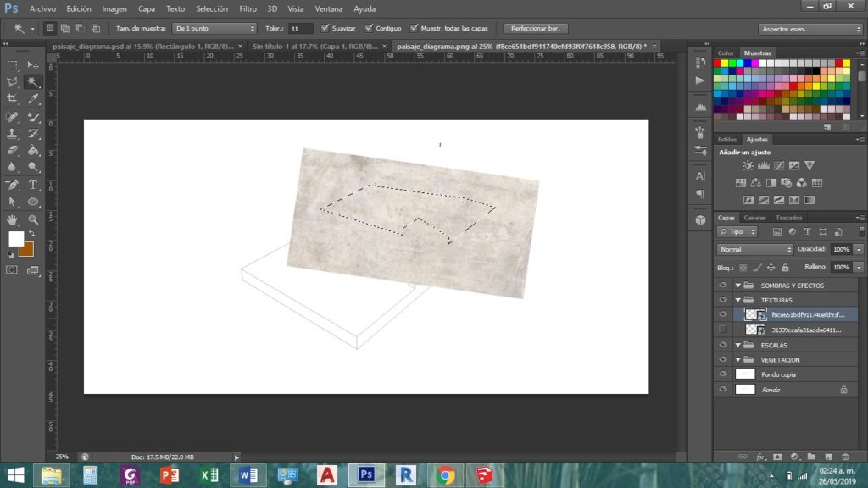Add a layer mask
The image size is (868, 488).
(x=777, y=457)
